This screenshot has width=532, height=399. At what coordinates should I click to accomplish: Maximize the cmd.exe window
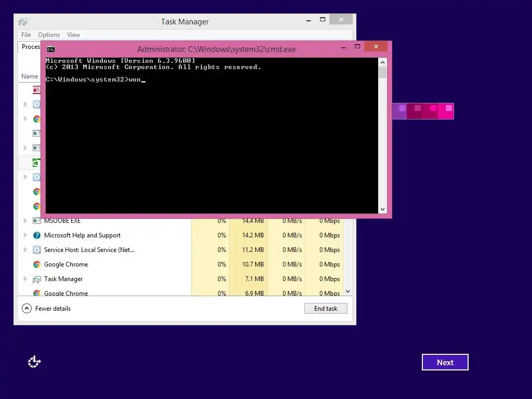tap(357, 46)
